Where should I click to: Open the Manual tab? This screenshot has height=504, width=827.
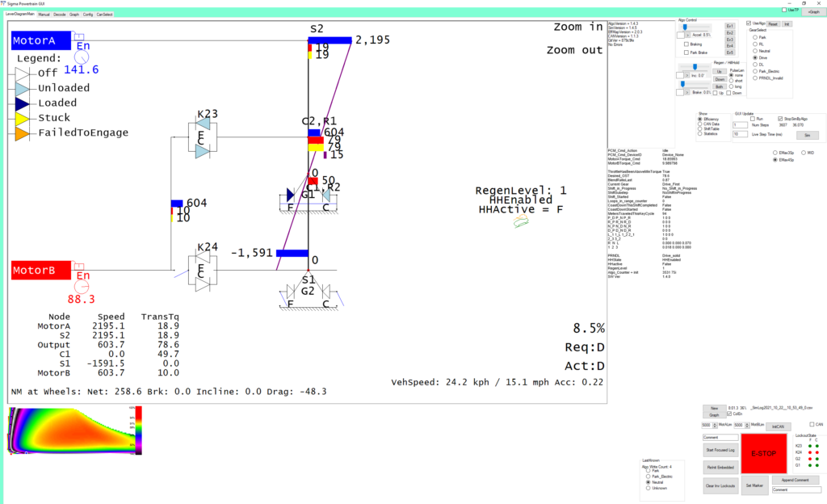tap(44, 15)
